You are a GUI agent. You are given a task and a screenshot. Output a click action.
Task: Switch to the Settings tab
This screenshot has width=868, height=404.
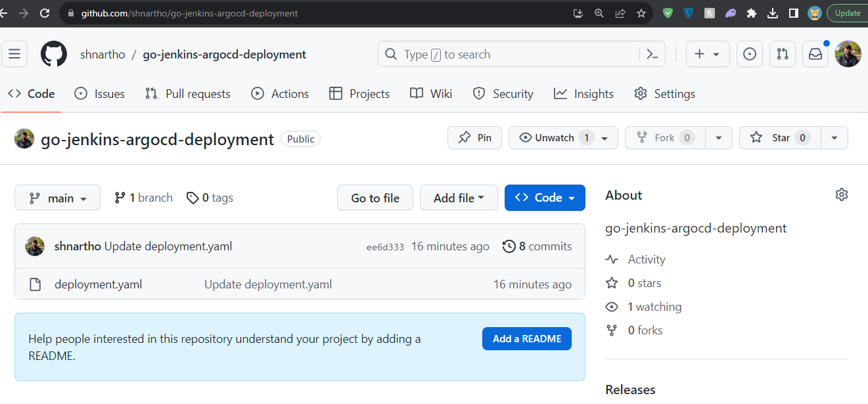664,94
